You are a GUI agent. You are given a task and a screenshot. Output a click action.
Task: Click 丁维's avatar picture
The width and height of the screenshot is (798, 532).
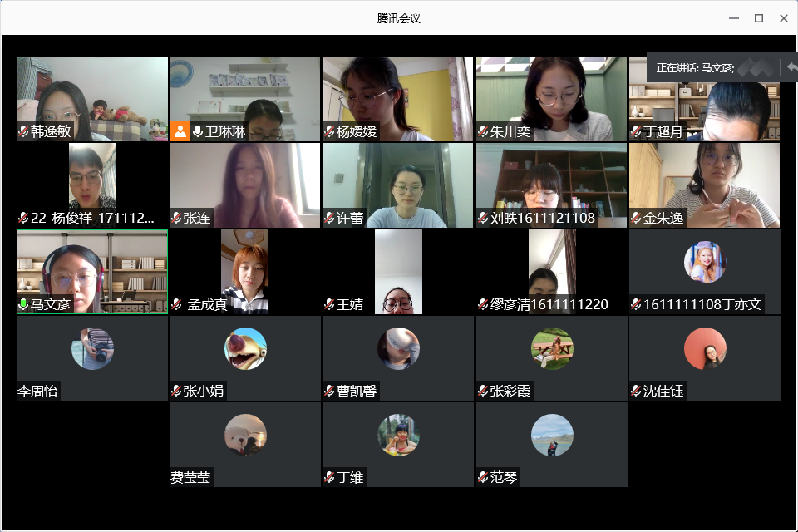pos(398,436)
